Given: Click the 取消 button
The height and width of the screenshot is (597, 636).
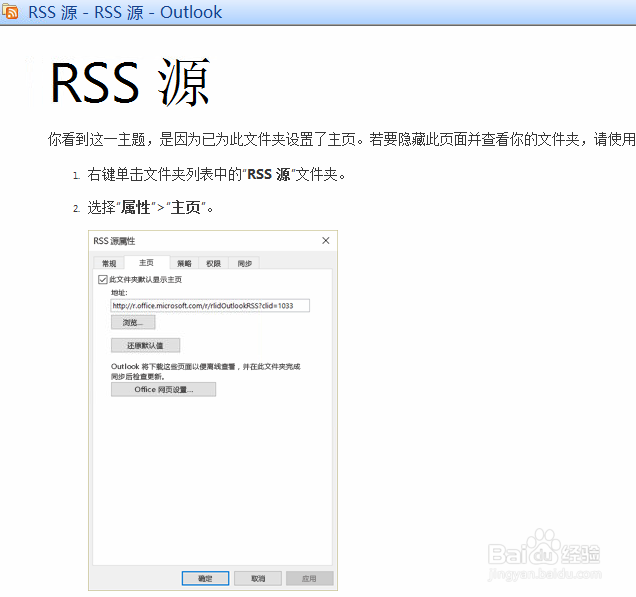Looking at the screenshot, I should pyautogui.click(x=258, y=578).
